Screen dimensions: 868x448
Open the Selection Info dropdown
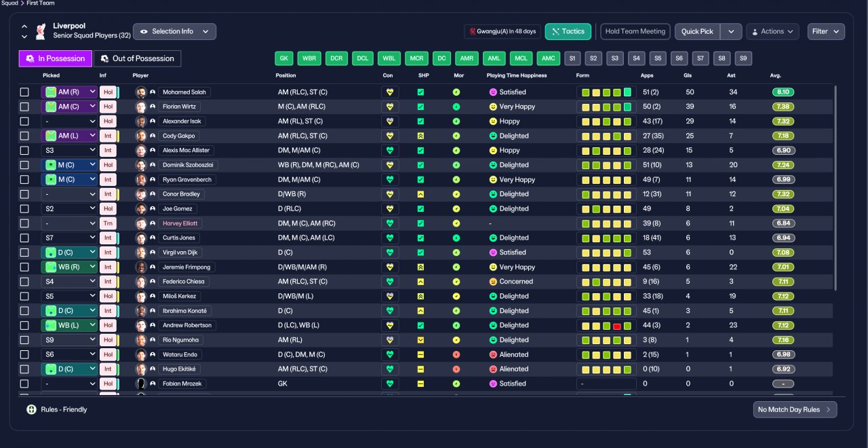point(174,31)
